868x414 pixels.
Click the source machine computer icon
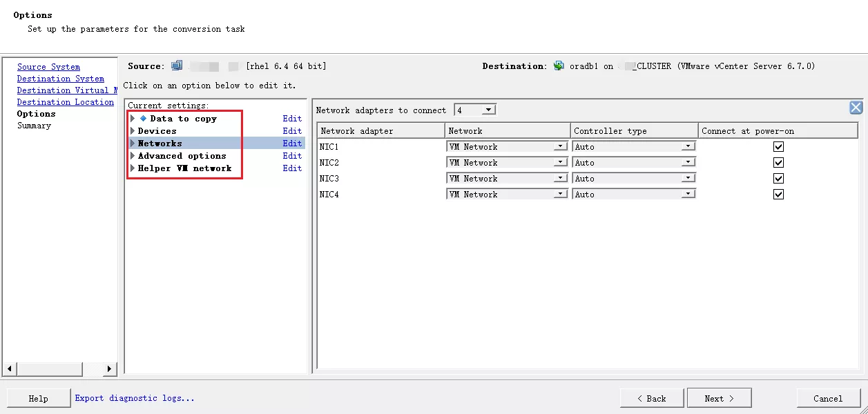pyautogui.click(x=177, y=66)
